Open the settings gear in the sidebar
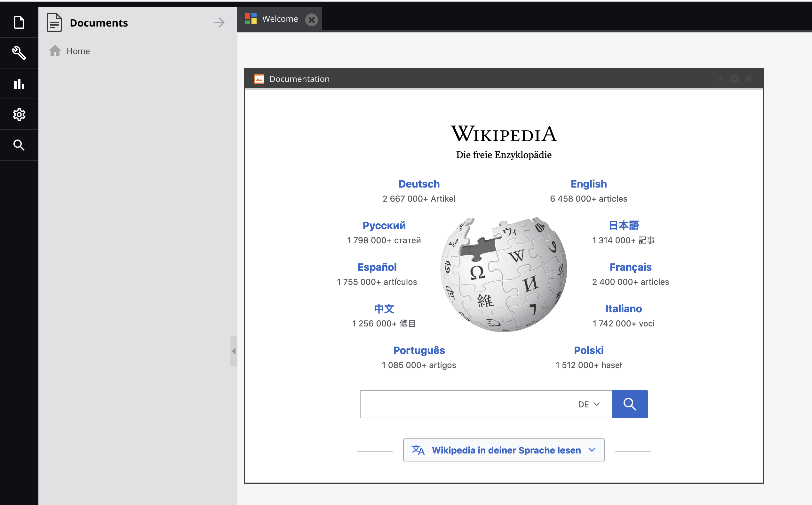The height and width of the screenshot is (505, 812). pos(19,114)
